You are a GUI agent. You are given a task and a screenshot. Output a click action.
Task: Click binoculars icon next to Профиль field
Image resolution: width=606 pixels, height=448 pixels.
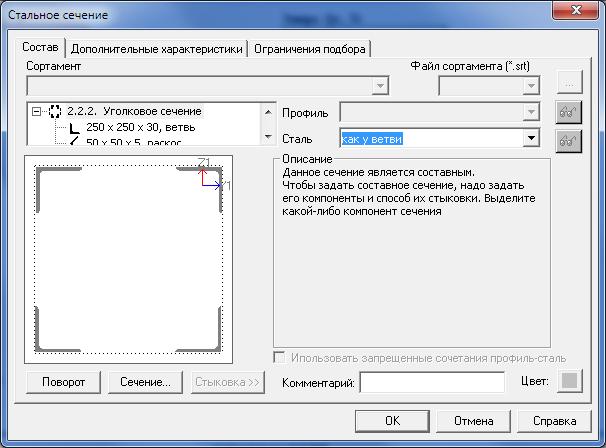[569, 112]
